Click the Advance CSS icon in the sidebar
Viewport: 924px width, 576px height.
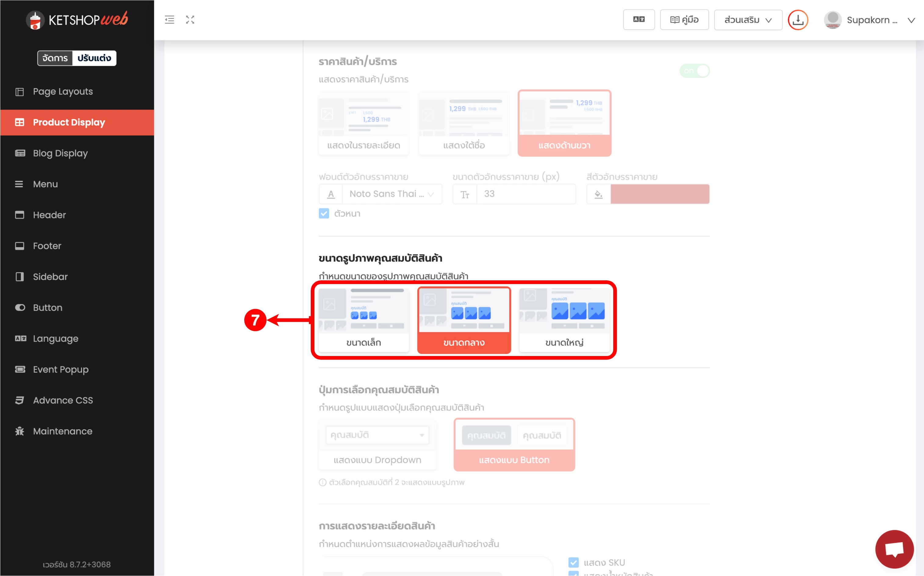20,400
